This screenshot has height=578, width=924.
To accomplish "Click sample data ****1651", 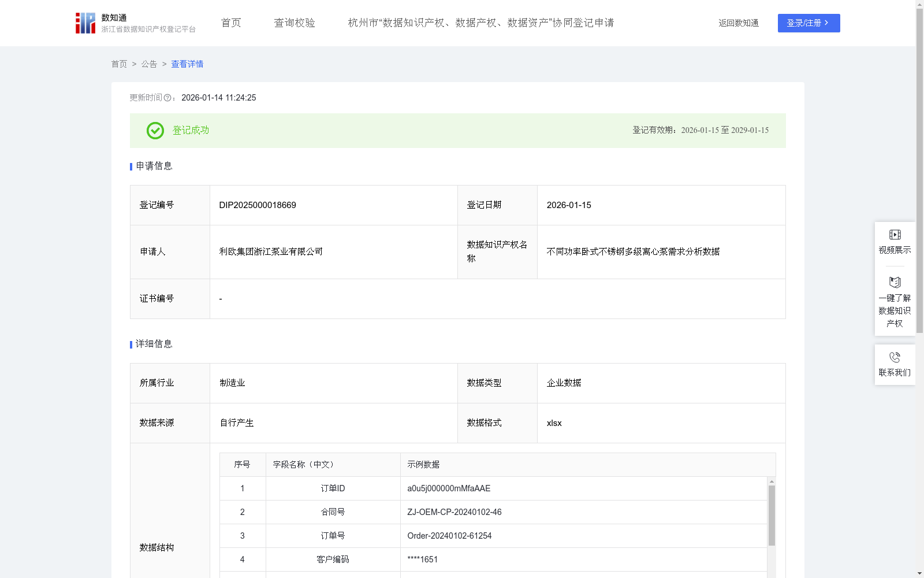I will (x=423, y=560).
